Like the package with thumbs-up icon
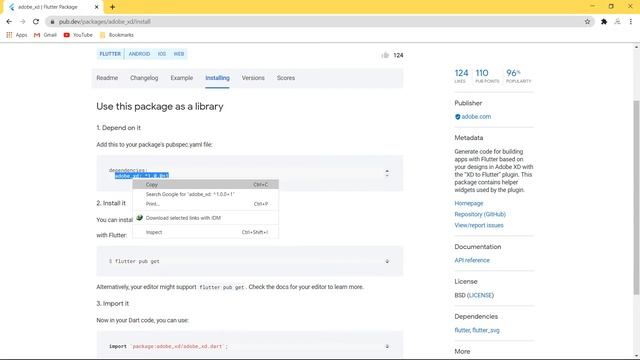 tap(385, 55)
